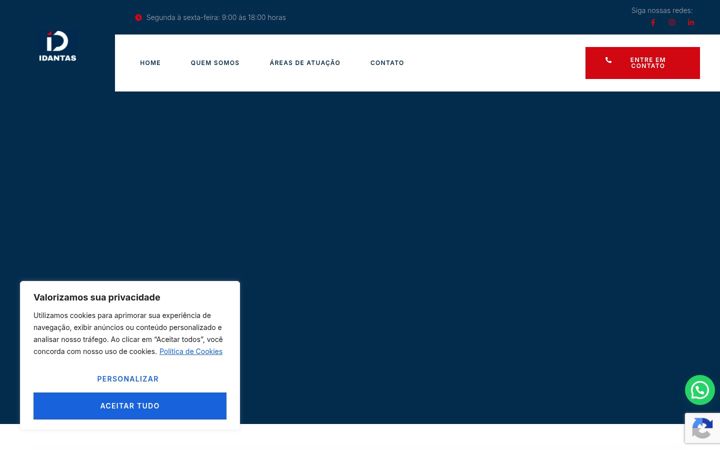Click the red clock icon beside hours
Image resolution: width=720 pixels, height=450 pixels.
click(138, 17)
